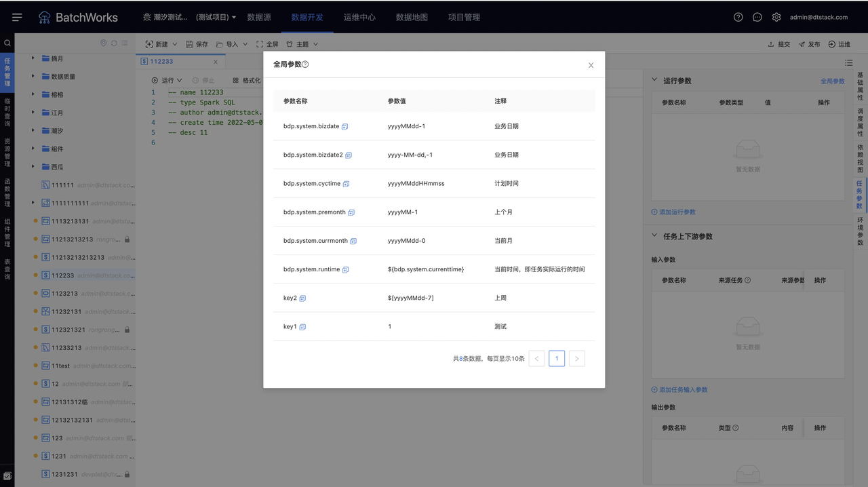Open account admin@dtstack.com menu

pyautogui.click(x=818, y=17)
